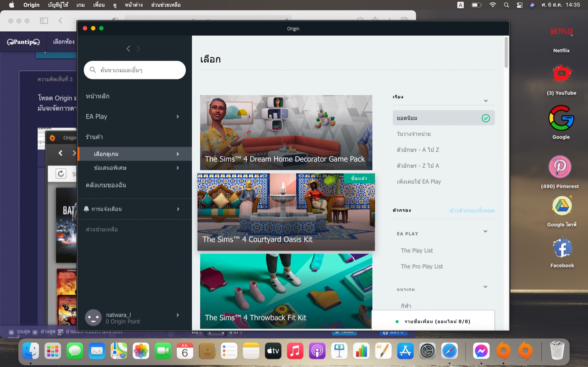The image size is (588, 367).
Task: Sort by ตัวอักษร - Z ไป A
Action: tap(418, 166)
